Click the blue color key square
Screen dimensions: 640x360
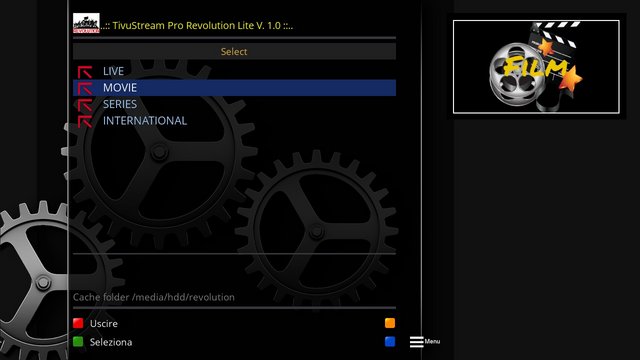(390, 342)
